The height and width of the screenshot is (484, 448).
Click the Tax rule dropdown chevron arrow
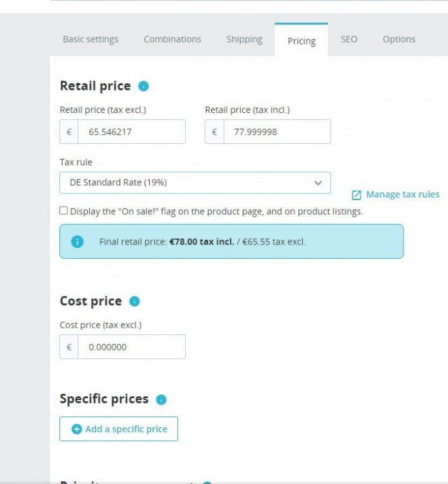pos(318,183)
